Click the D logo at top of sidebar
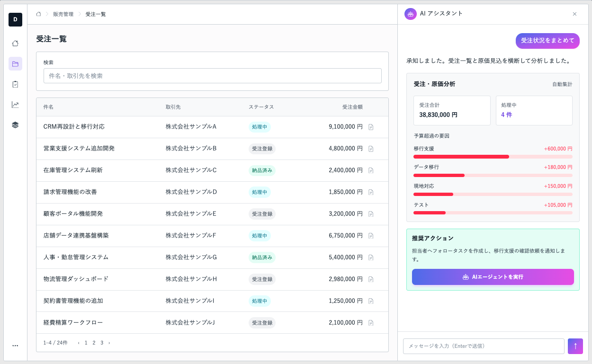The image size is (592, 364). tap(15, 19)
